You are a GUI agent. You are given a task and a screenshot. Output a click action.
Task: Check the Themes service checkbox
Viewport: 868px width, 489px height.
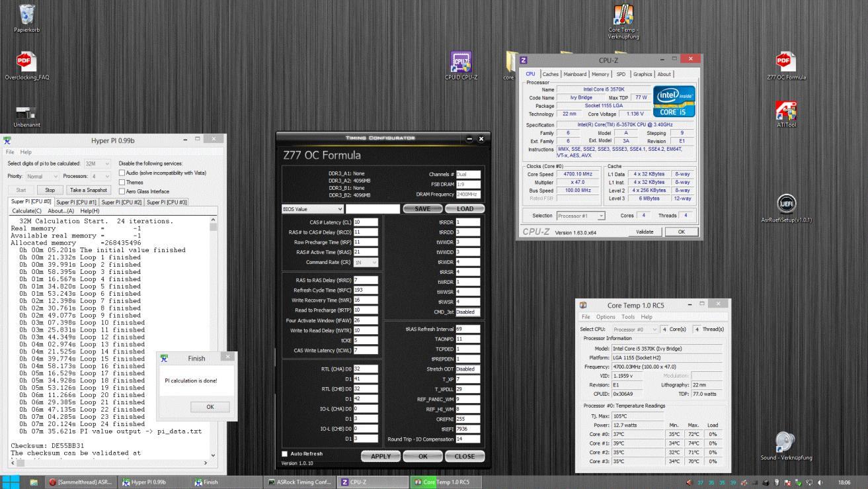coord(122,182)
